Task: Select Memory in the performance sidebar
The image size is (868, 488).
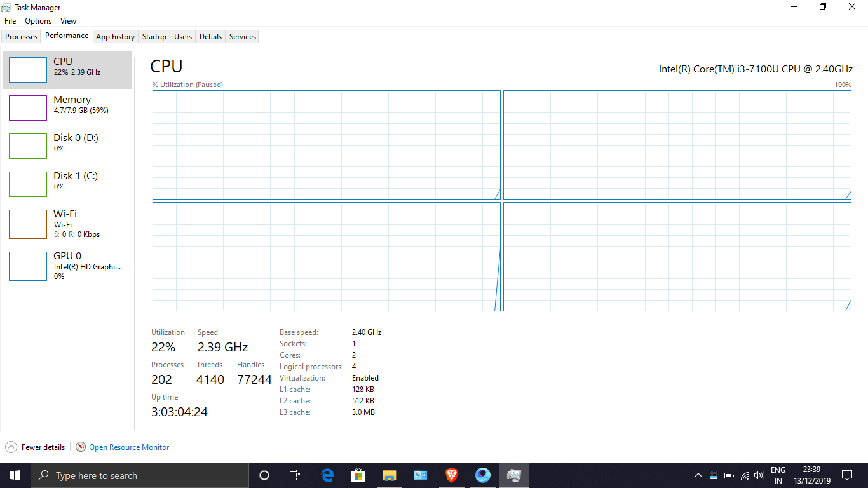Action: pyautogui.click(x=67, y=108)
